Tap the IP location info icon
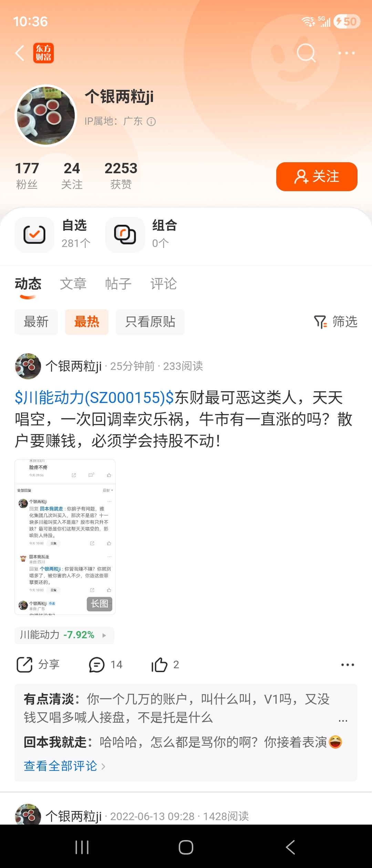This screenshot has width=372, height=868. [x=151, y=122]
